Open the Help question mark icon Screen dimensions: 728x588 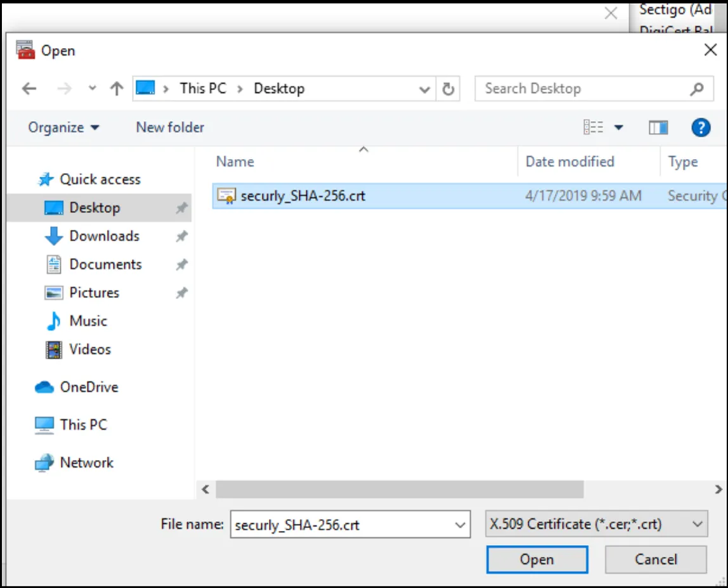tap(700, 128)
